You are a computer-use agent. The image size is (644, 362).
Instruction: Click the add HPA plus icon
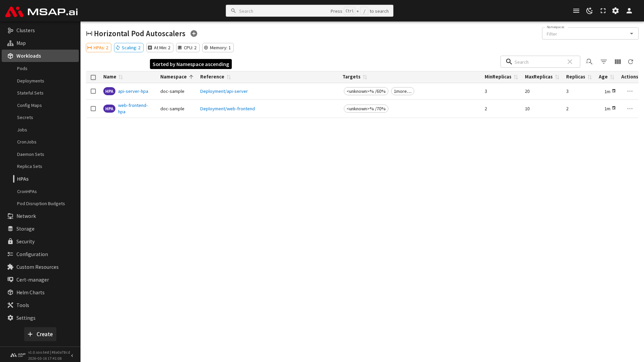click(194, 34)
